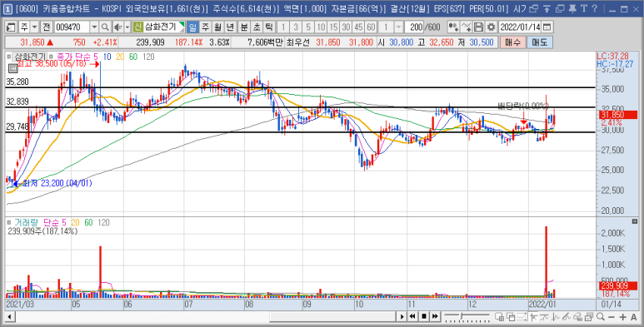Click the 전 button next to code field
The width and height of the screenshot is (644, 327).
click(47, 27)
